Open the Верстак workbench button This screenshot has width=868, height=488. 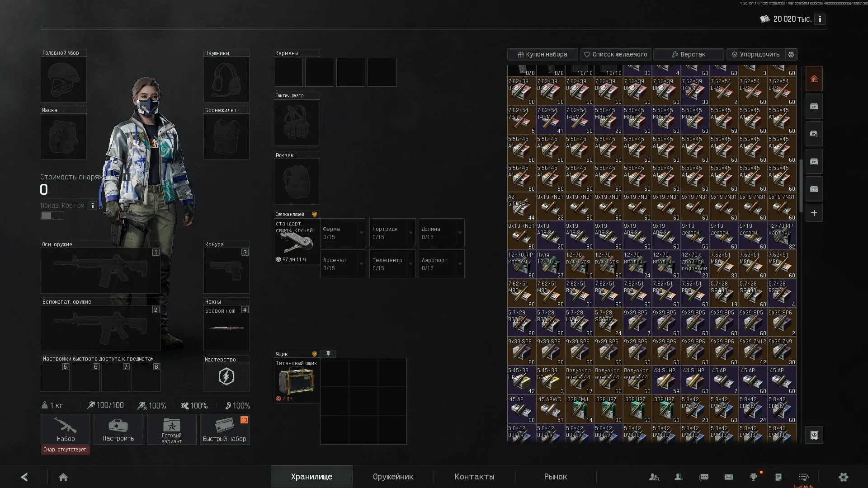coord(689,54)
